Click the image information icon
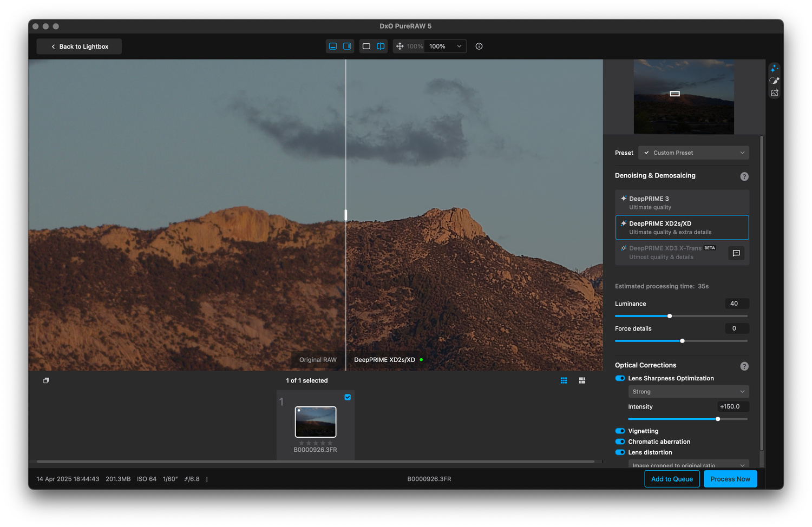The image size is (812, 527). pyautogui.click(x=479, y=47)
